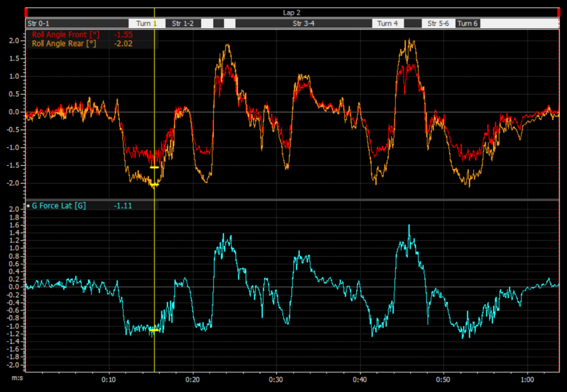Click the m:s time units label
The height and width of the screenshot is (392, 567).
[x=18, y=378]
